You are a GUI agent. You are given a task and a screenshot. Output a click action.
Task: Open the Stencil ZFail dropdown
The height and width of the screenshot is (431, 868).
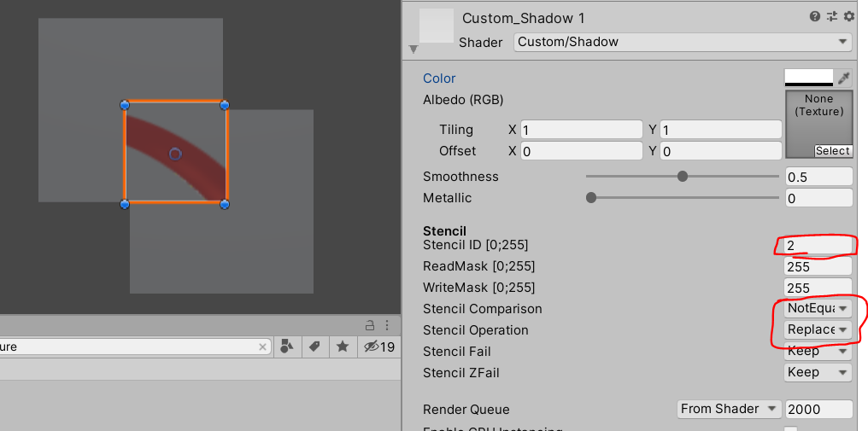[818, 372]
